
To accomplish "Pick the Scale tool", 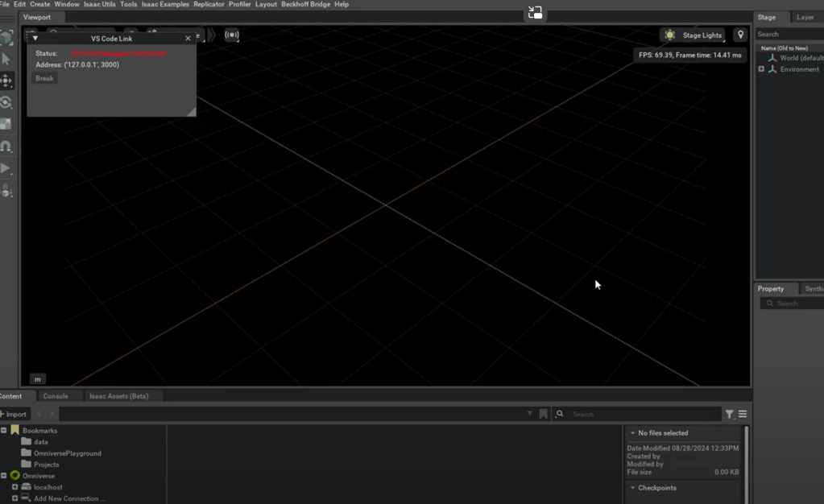I will pyautogui.click(x=6, y=124).
